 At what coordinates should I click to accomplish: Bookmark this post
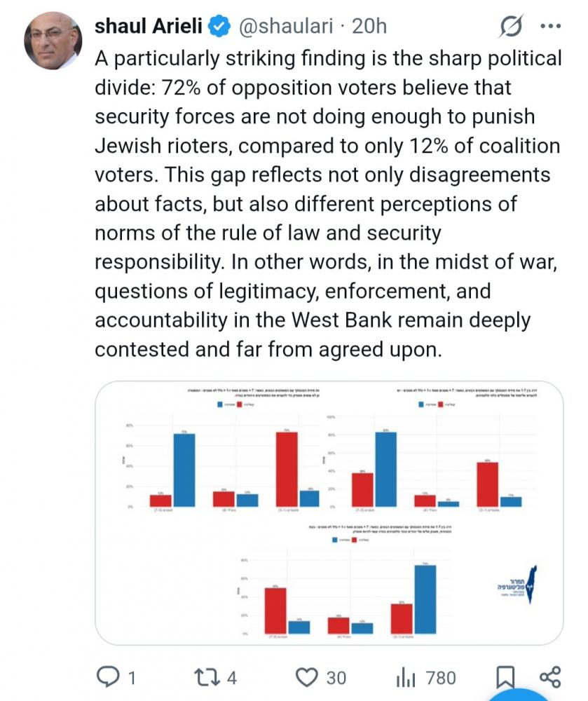click(505, 677)
